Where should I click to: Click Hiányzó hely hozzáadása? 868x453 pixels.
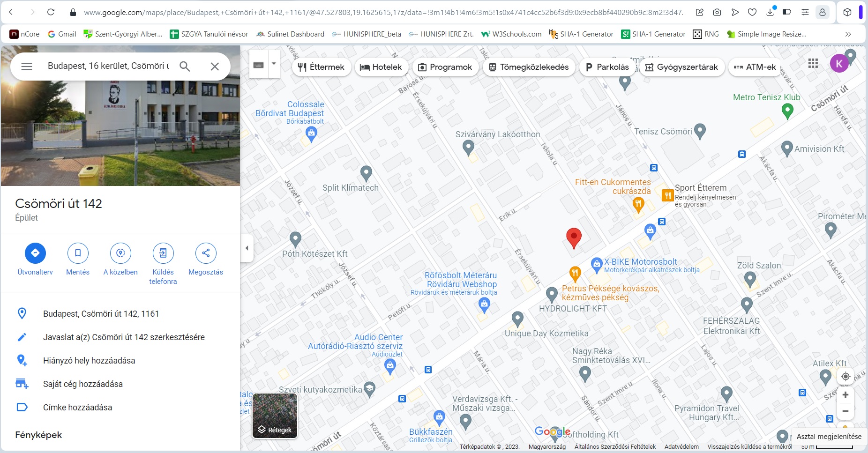(89, 361)
